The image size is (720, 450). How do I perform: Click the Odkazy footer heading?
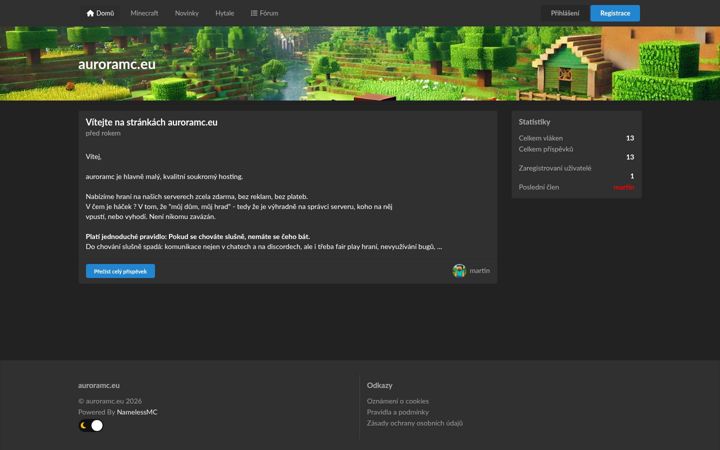[379, 386]
